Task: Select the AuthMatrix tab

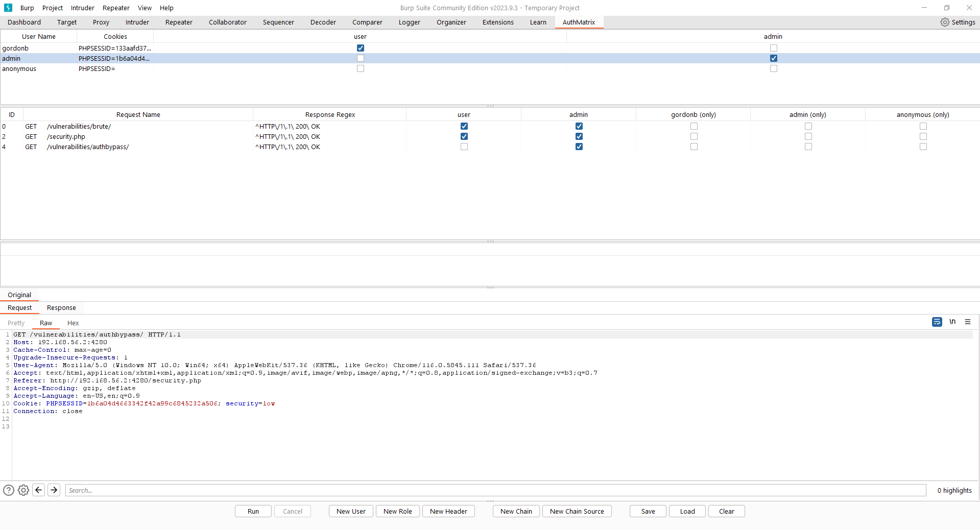Action: (579, 22)
